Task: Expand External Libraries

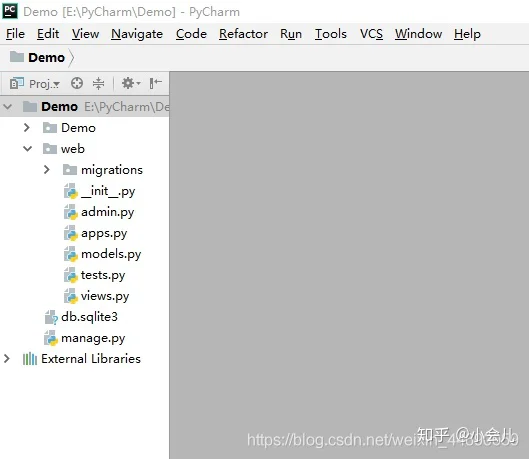Action: coord(6,358)
